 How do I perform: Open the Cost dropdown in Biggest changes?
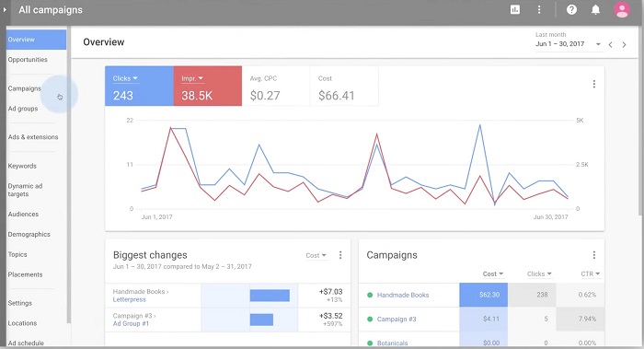[316, 255]
